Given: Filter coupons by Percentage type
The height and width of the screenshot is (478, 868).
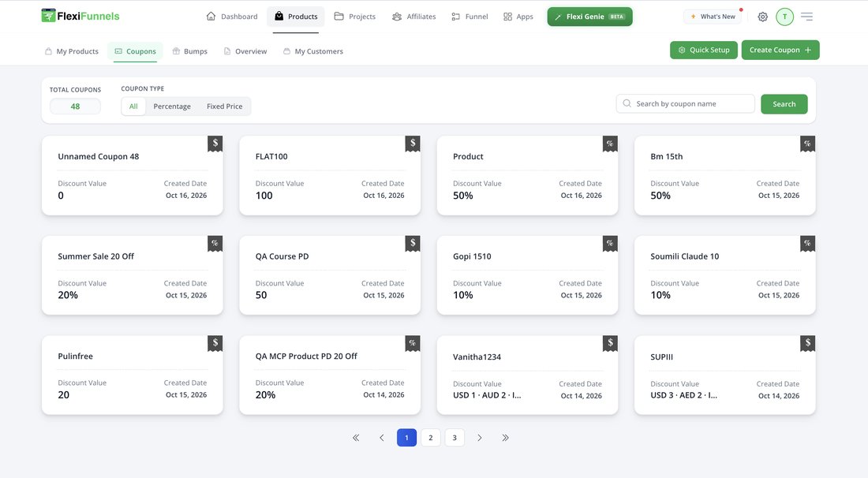Looking at the screenshot, I should pyautogui.click(x=172, y=106).
